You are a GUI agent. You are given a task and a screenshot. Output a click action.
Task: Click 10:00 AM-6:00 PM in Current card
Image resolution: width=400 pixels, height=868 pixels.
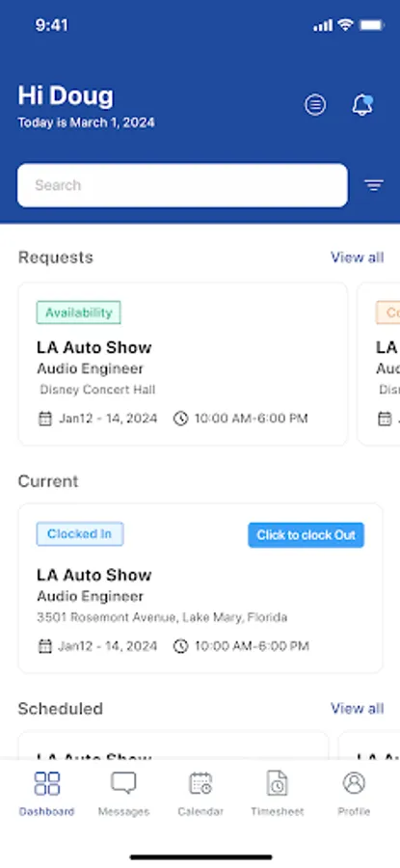point(252,646)
